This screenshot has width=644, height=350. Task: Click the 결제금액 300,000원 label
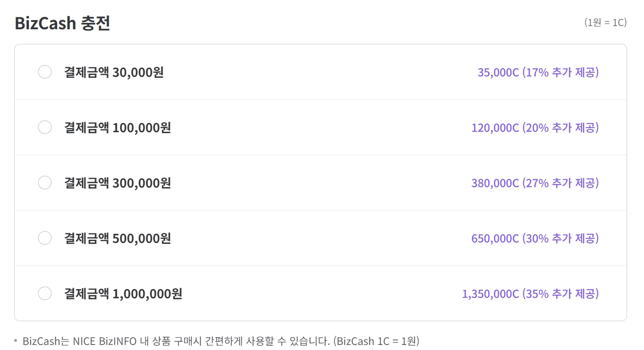coord(118,183)
